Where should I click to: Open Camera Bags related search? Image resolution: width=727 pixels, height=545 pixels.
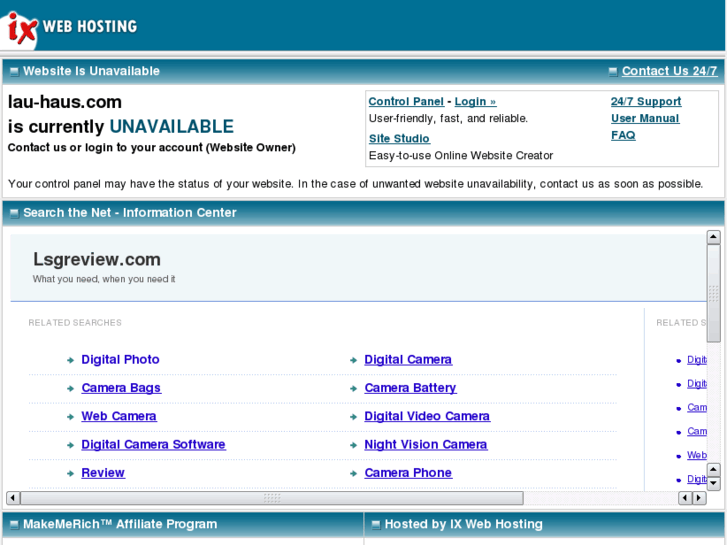121,388
